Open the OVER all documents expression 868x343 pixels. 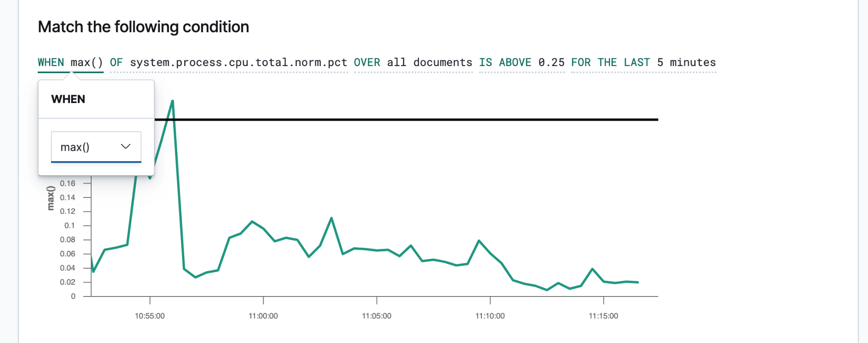tap(413, 63)
